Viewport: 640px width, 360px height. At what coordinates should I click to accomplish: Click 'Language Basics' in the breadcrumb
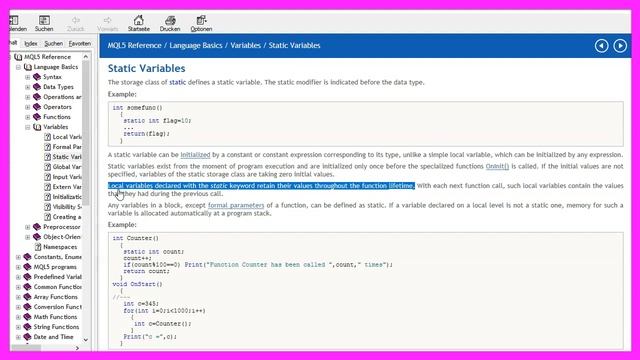click(x=196, y=45)
